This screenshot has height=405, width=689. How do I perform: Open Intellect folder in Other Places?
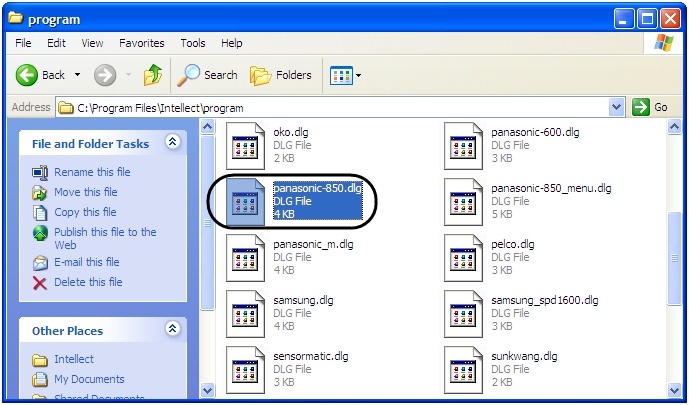coord(74,359)
